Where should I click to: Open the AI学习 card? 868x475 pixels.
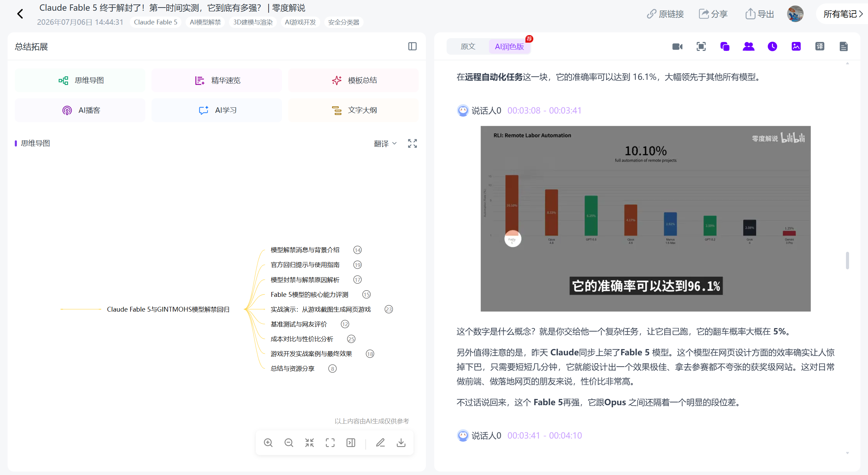pyautogui.click(x=217, y=110)
